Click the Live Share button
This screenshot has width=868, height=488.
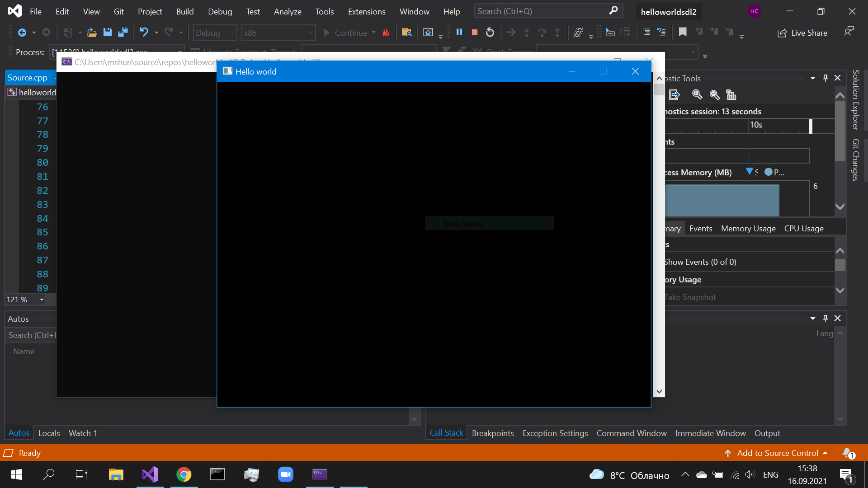coord(802,33)
